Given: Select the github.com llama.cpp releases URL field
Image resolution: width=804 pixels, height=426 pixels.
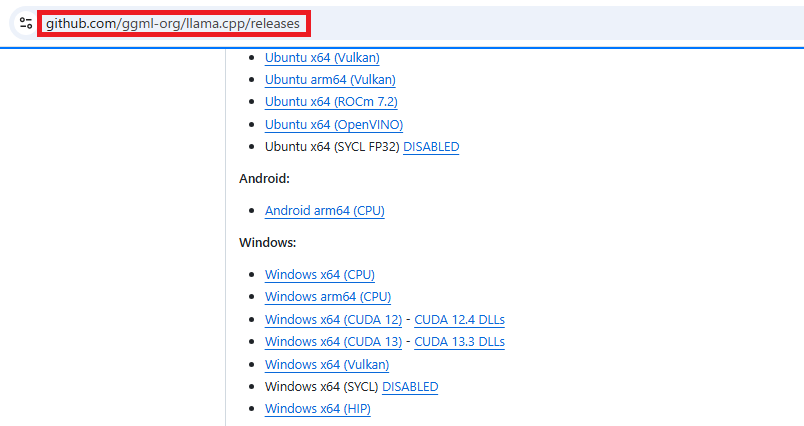Looking at the screenshot, I should [173, 24].
